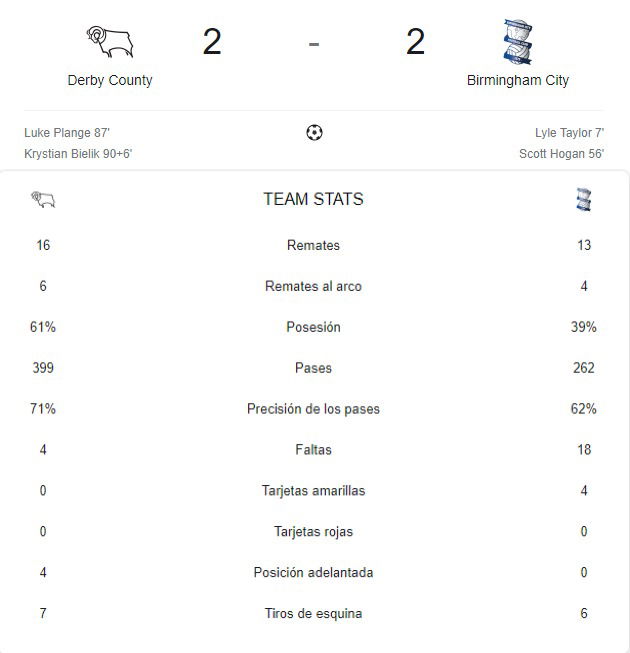Select goal scorer Lyle Taylor 7'

(569, 133)
